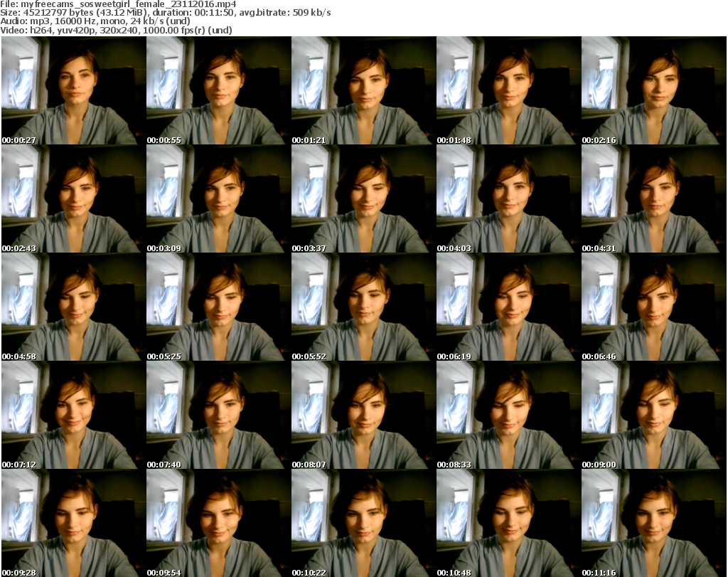Open the frame stamped 00:02:16
Screen dimensions: 728x577
coord(654,90)
